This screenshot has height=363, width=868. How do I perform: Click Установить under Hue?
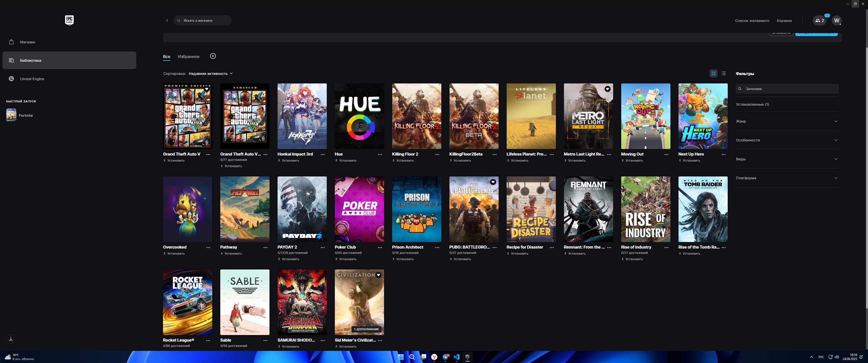point(346,161)
